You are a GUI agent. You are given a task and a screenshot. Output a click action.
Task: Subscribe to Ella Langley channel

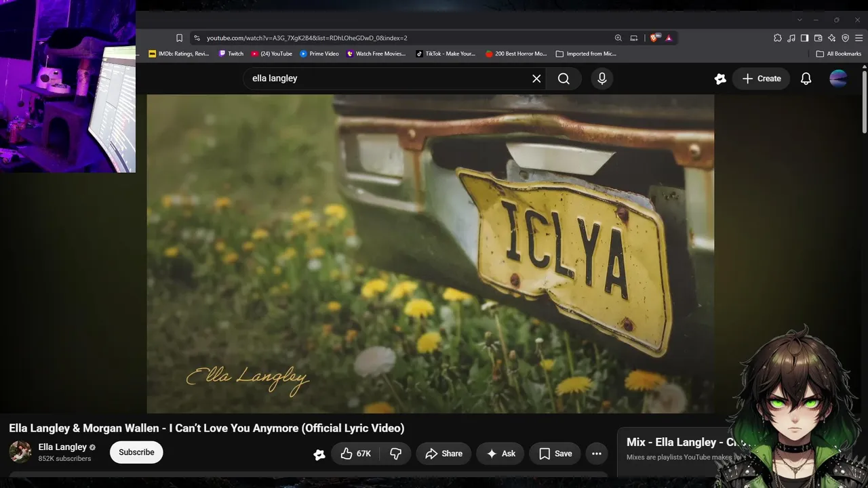coord(136,452)
